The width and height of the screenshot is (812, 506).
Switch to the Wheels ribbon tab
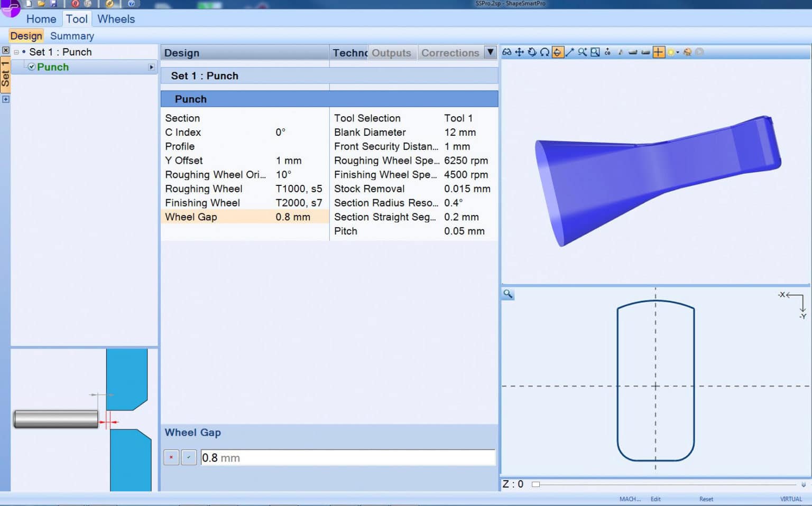click(115, 19)
